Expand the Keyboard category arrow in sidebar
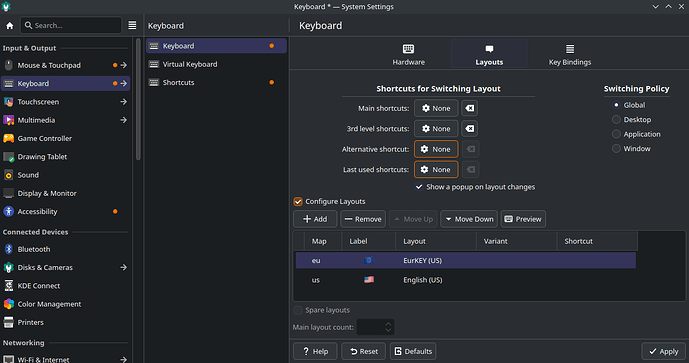Viewport: 689px width, 363px height. pyautogui.click(x=123, y=83)
